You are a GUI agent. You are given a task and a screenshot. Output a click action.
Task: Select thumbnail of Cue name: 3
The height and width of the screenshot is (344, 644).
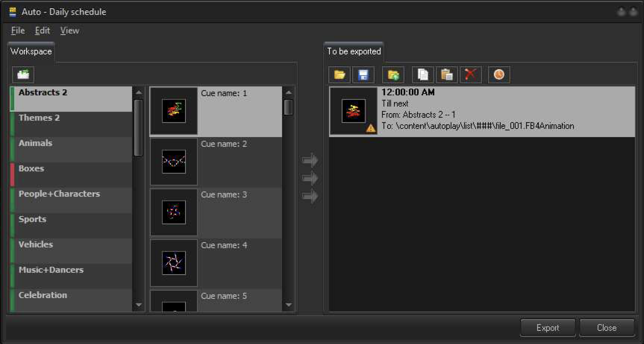click(x=174, y=212)
